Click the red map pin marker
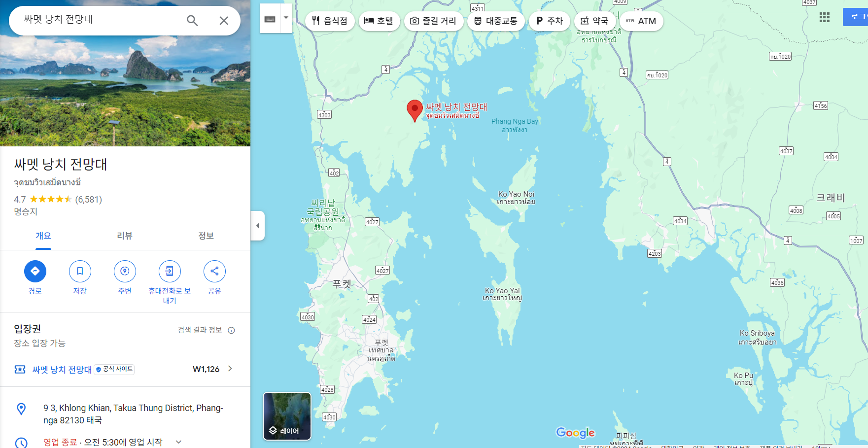Viewport: 868px width, 448px height. click(x=415, y=110)
